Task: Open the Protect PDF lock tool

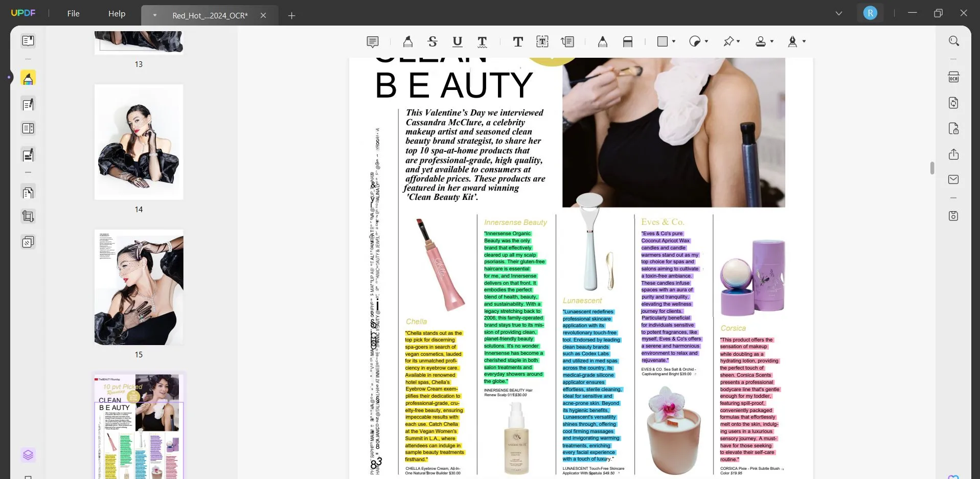Action: click(x=954, y=128)
